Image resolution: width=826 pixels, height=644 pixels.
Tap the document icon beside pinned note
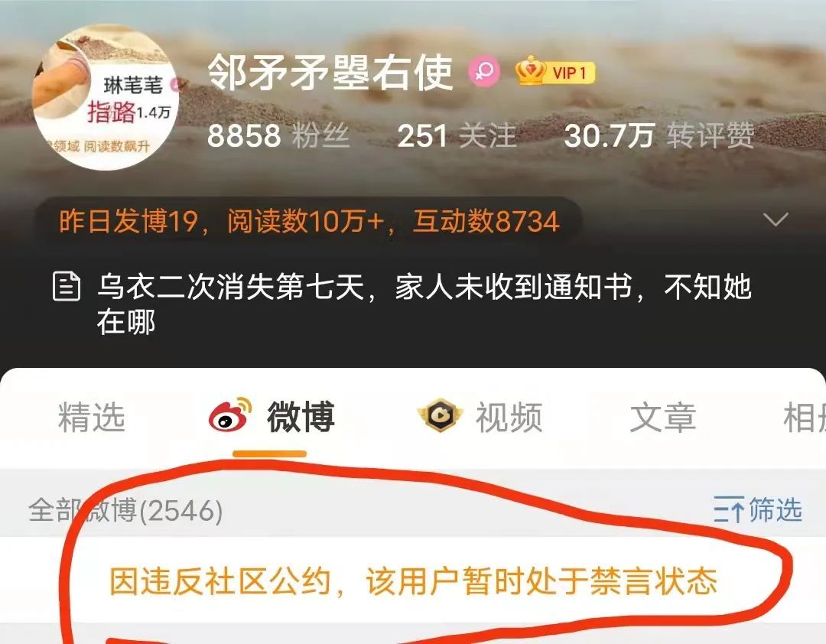tap(67, 286)
